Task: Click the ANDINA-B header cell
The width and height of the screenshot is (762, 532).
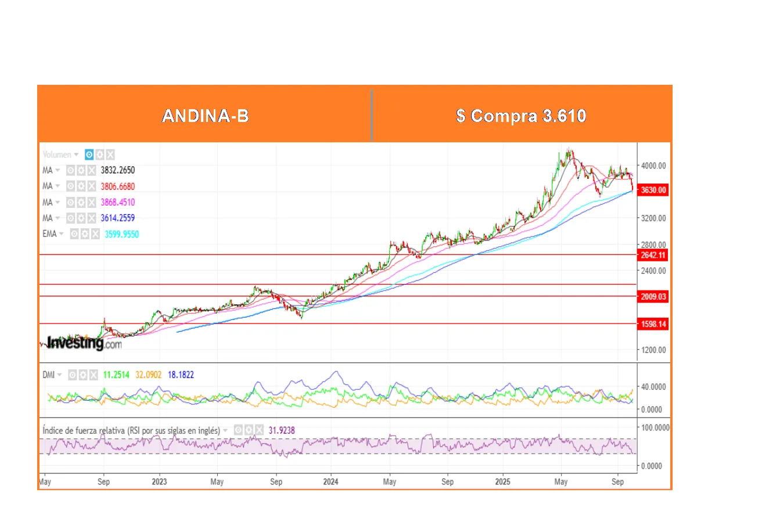Action: [205, 116]
